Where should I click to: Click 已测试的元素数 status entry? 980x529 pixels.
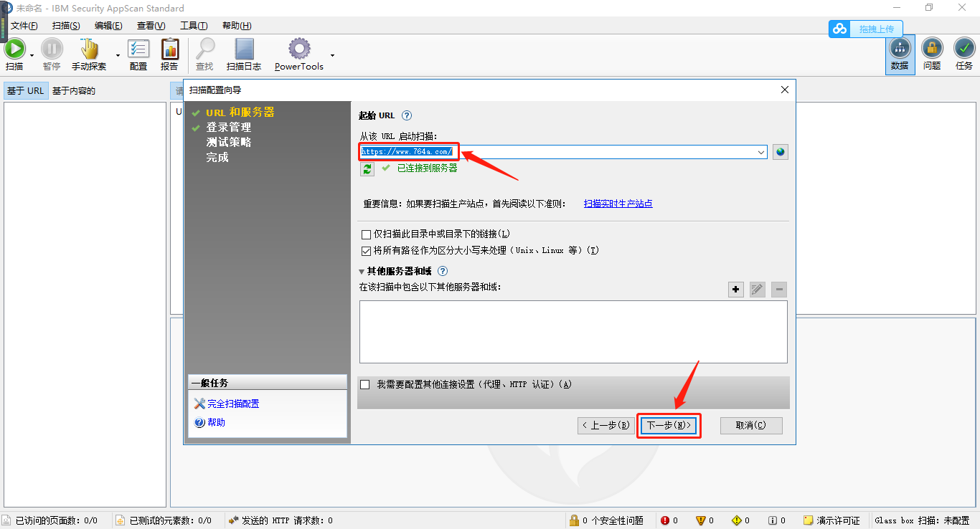tap(164, 520)
